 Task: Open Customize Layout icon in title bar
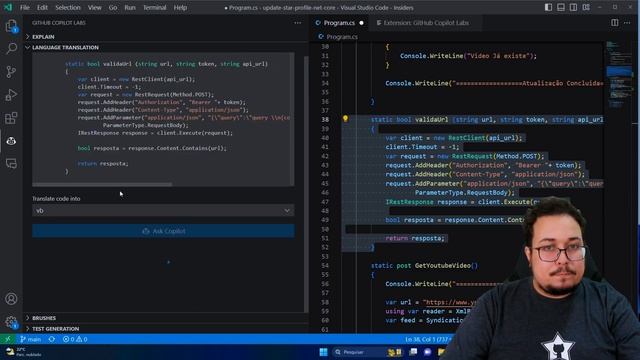click(x=586, y=7)
